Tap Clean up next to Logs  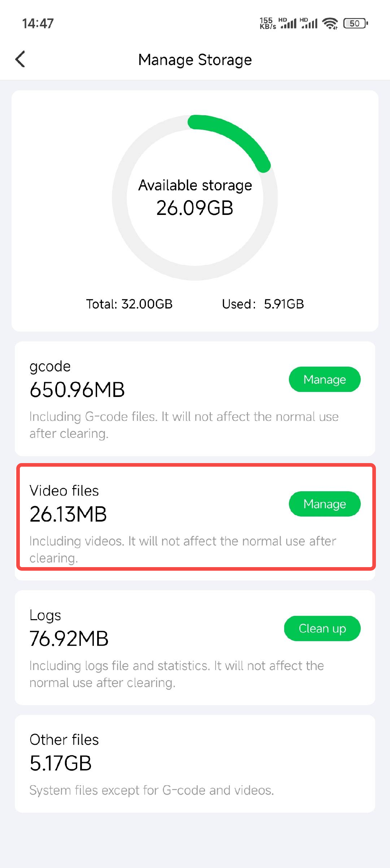pos(322,628)
